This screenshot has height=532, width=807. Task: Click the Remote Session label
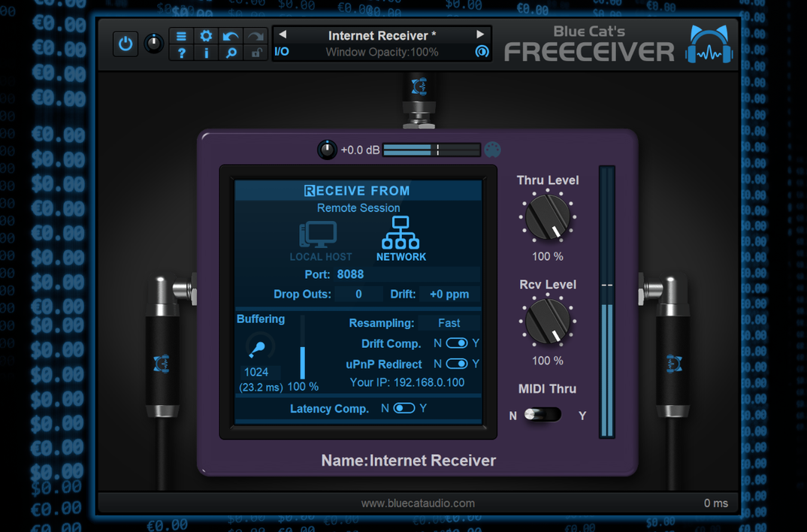(x=358, y=208)
